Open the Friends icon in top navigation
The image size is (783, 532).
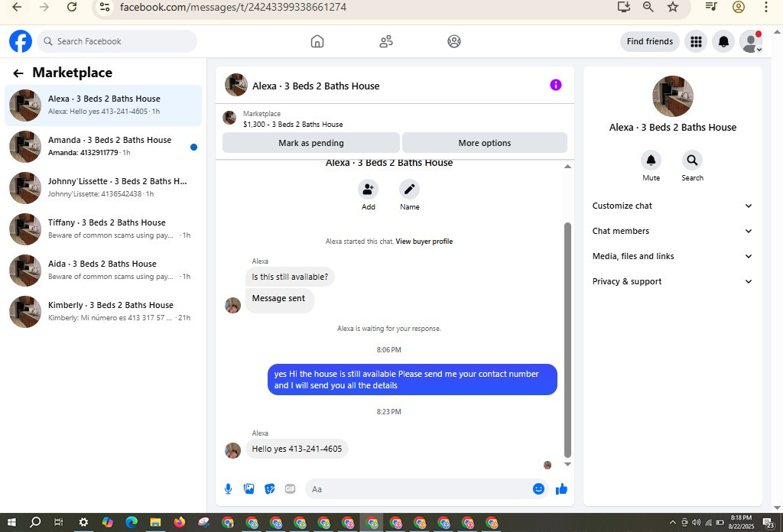click(x=385, y=41)
